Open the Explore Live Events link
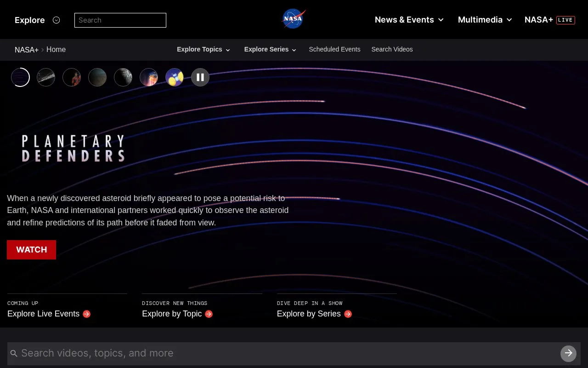588x368 pixels. pyautogui.click(x=43, y=314)
